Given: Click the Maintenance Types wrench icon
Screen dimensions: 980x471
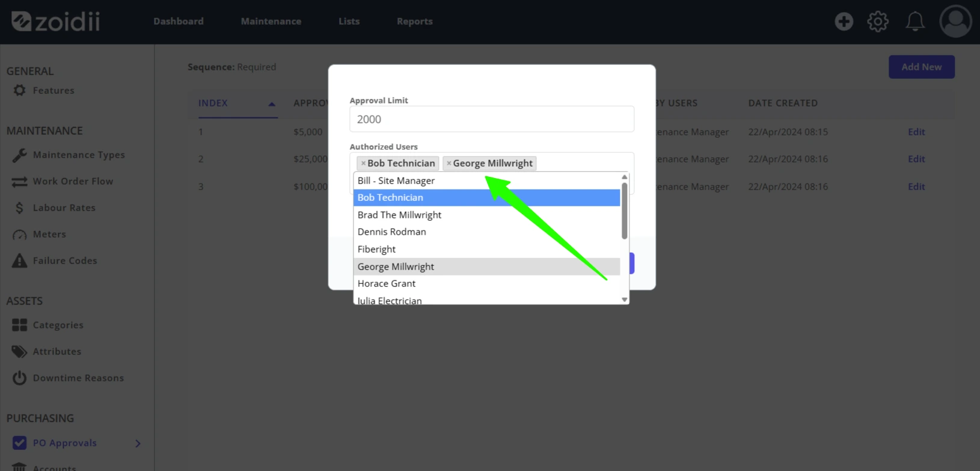Looking at the screenshot, I should coord(19,155).
